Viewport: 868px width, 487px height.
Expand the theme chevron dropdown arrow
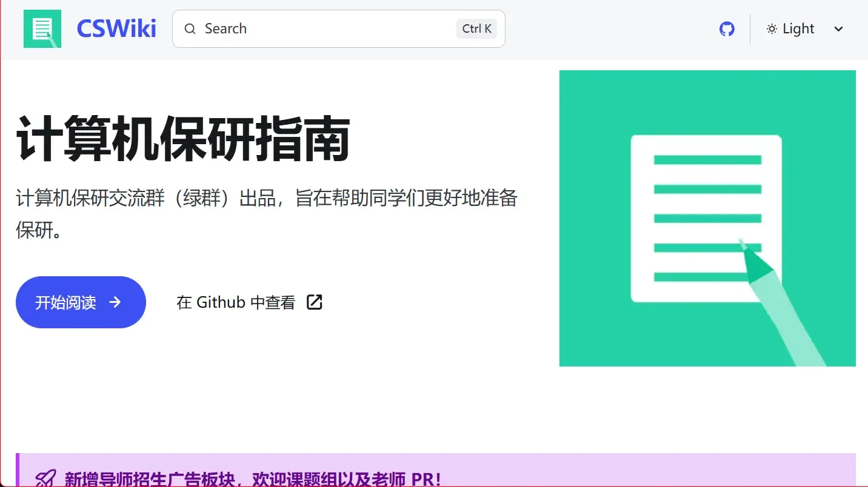pyautogui.click(x=838, y=29)
